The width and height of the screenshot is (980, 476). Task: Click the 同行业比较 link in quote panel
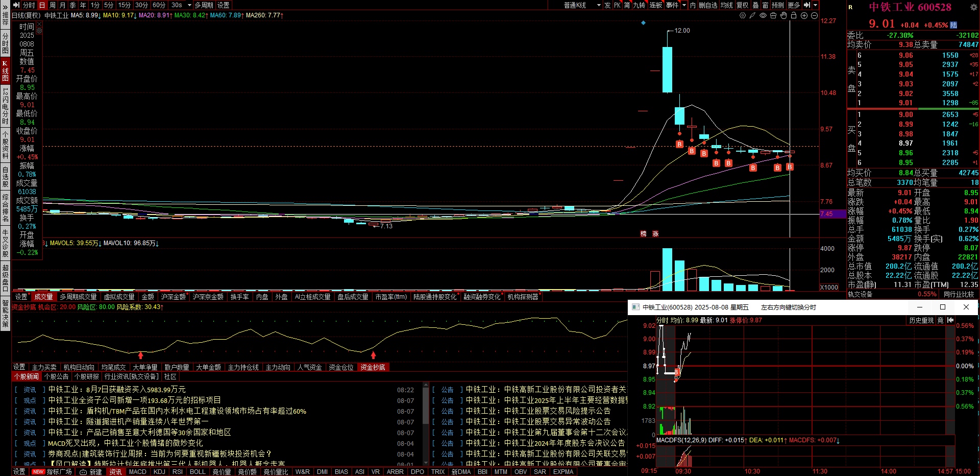click(x=959, y=294)
